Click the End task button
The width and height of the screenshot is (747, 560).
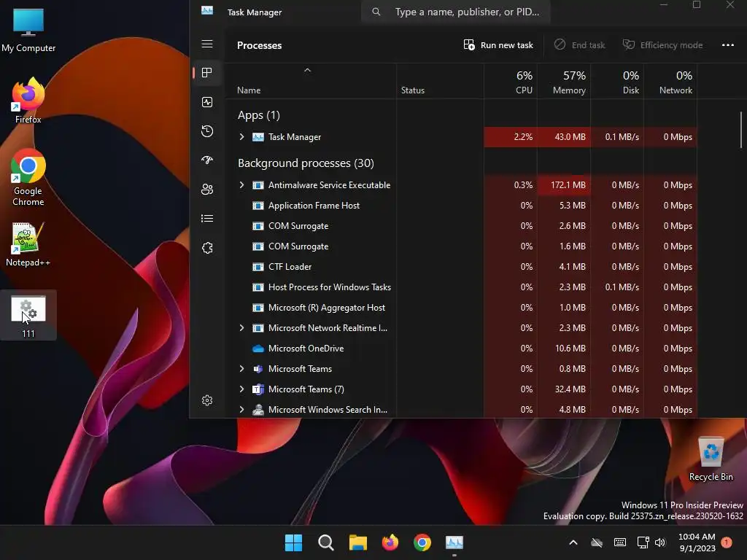[x=579, y=44]
